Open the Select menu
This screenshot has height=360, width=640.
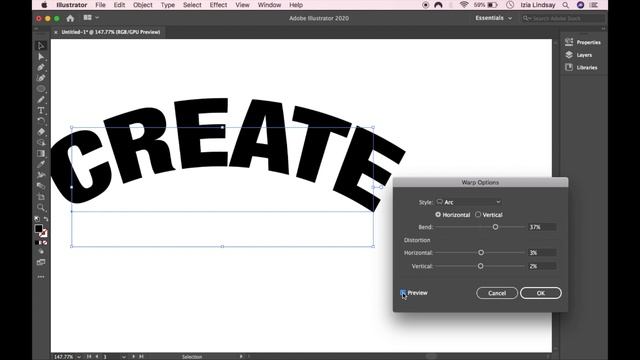192,5
